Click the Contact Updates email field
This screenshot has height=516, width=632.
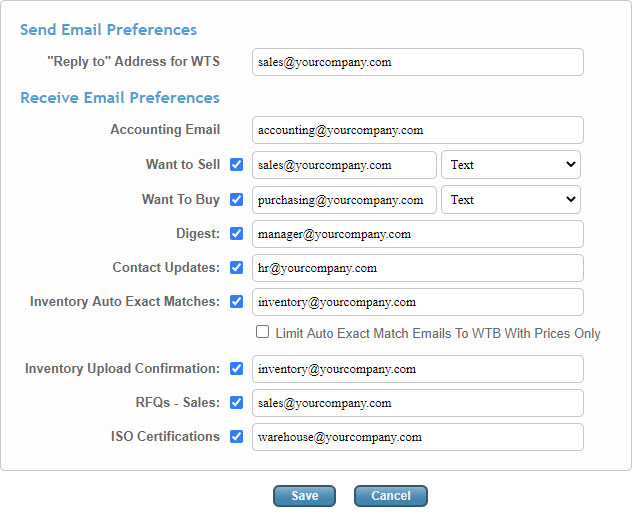[417, 268]
